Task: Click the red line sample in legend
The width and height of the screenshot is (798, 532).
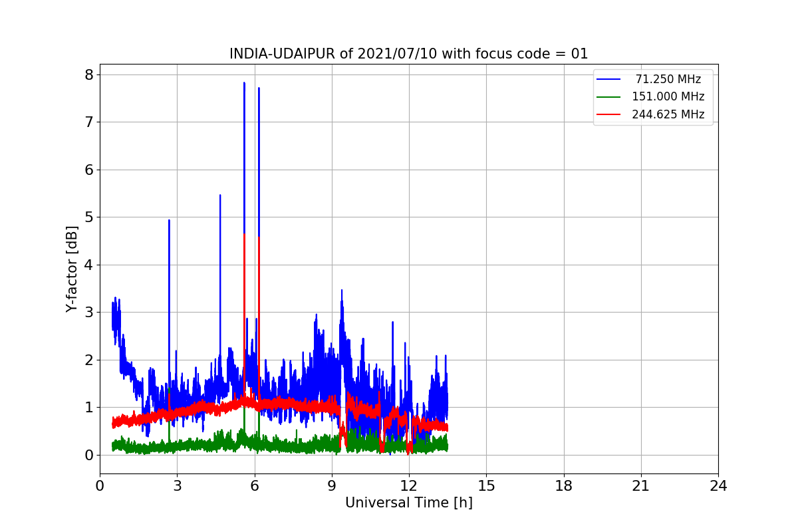Action: [x=608, y=114]
